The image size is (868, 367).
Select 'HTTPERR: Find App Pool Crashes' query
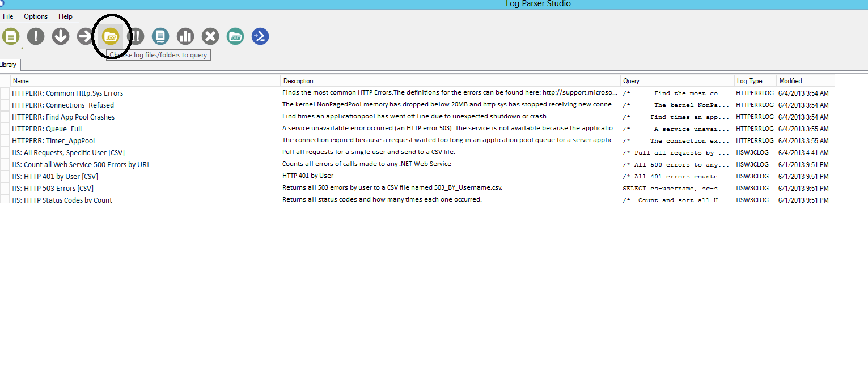(x=63, y=117)
